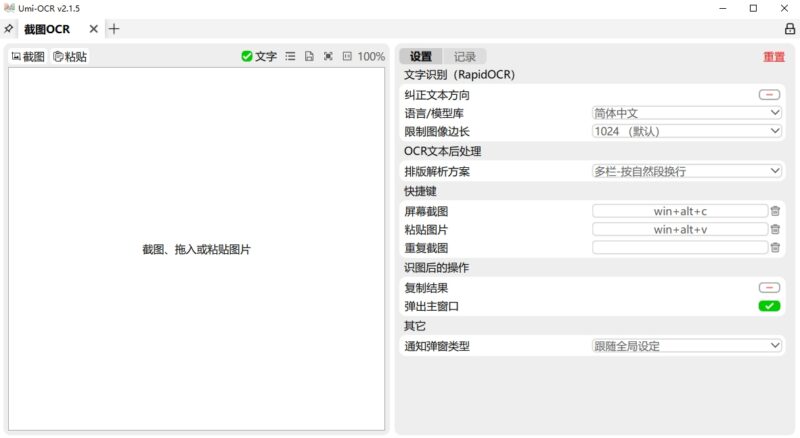Click the save image document icon
The width and height of the screenshot is (800, 438).
point(309,56)
